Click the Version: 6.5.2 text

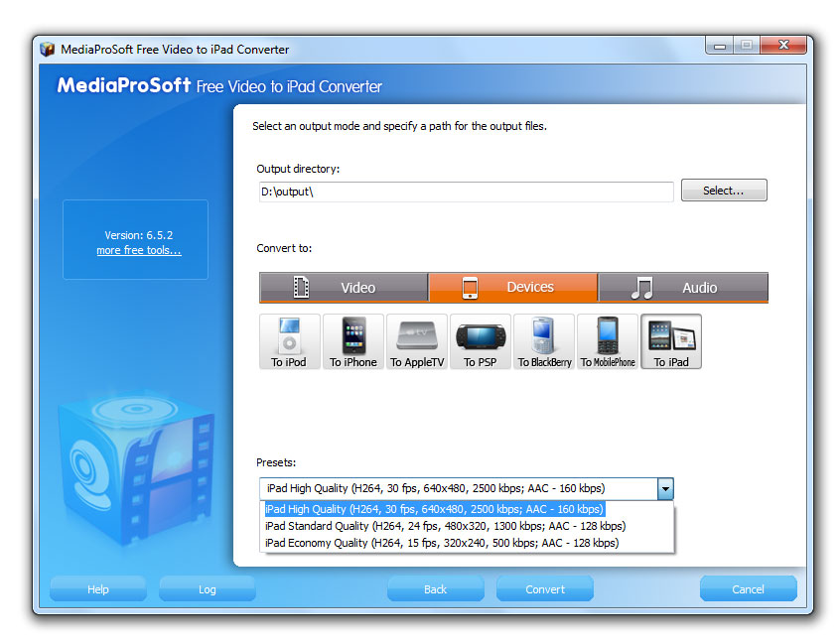click(139, 235)
